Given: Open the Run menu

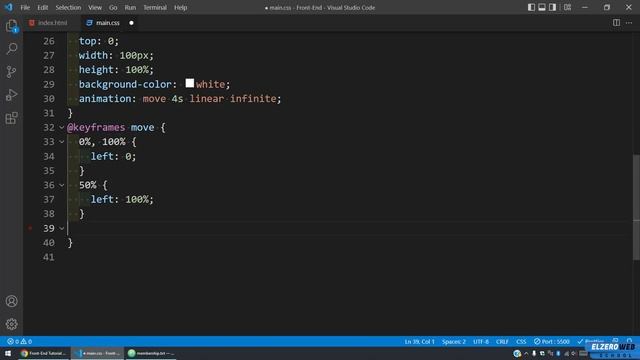Looking at the screenshot, I should 130,7.
